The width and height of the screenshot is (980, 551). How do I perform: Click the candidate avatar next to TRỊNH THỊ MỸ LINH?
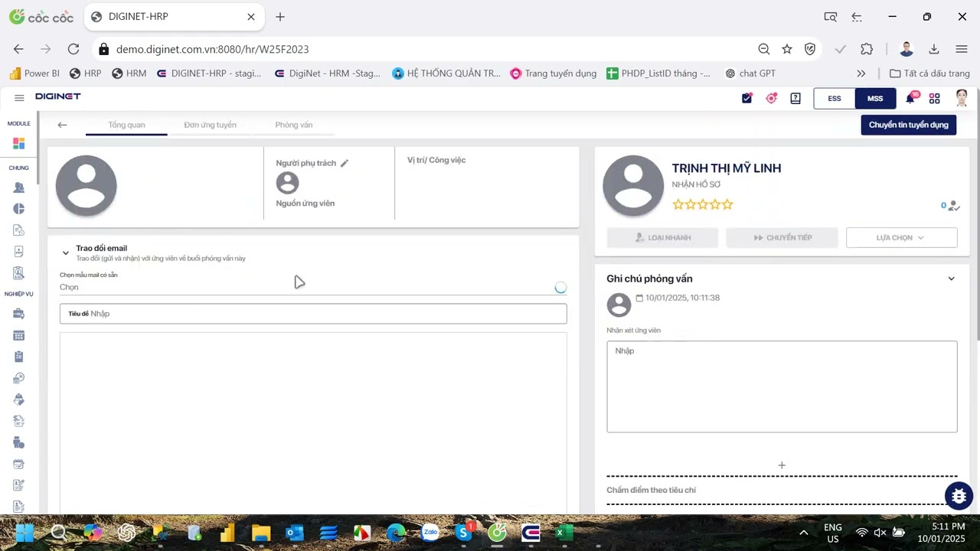click(633, 186)
